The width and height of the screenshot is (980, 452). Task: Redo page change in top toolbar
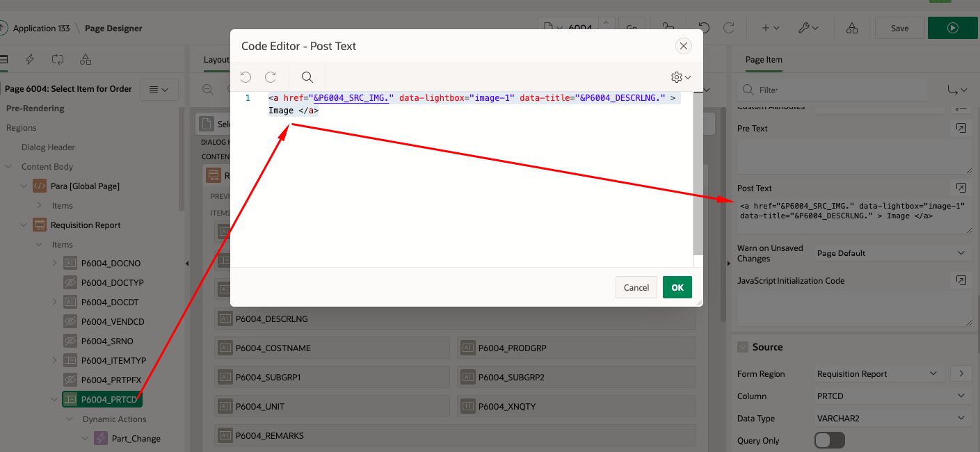[x=729, y=28]
